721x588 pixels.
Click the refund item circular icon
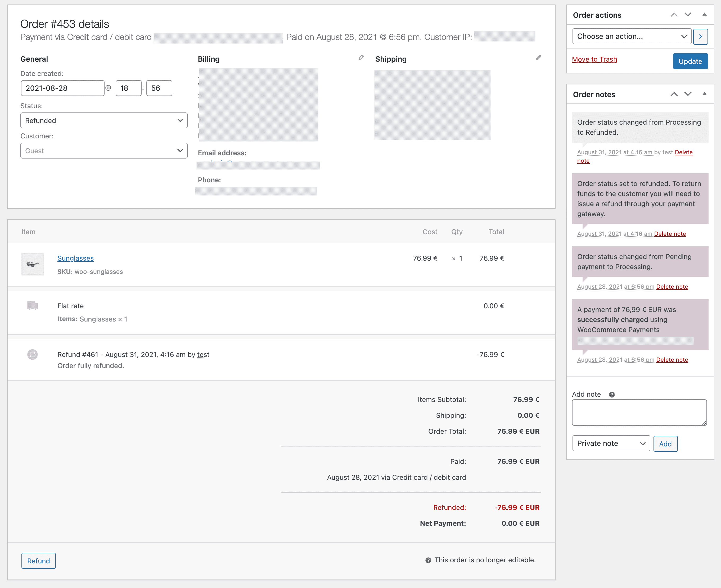(x=33, y=355)
